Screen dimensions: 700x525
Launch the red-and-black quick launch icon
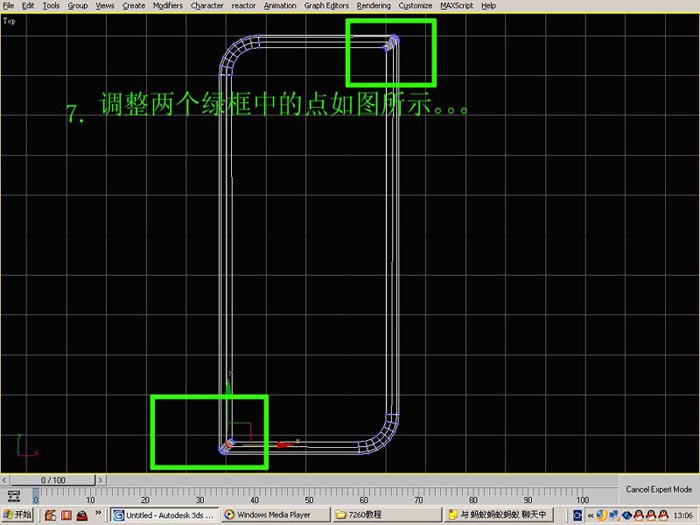[x=82, y=516]
